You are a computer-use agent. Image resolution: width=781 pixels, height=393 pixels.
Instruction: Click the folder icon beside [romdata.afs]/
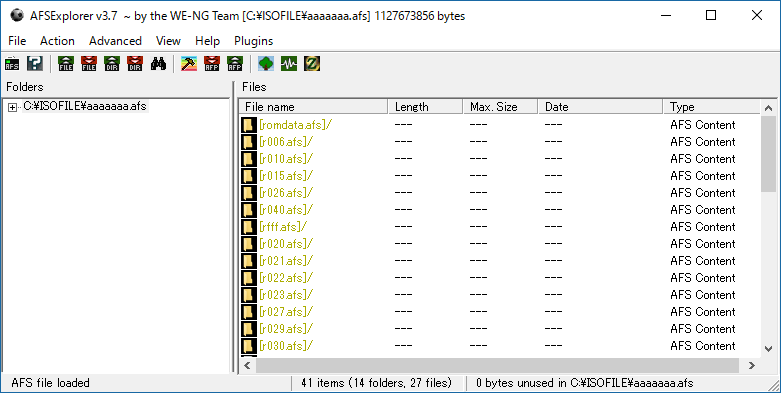click(x=249, y=125)
